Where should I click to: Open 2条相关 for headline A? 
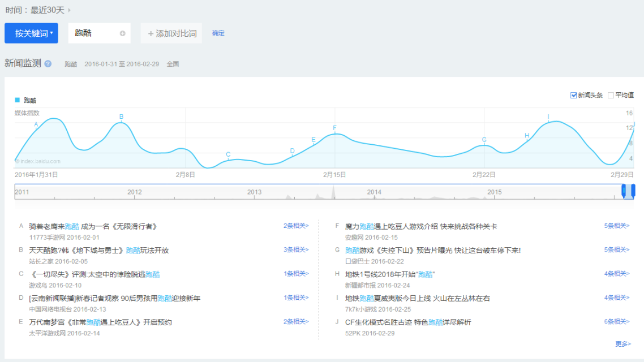pyautogui.click(x=296, y=226)
